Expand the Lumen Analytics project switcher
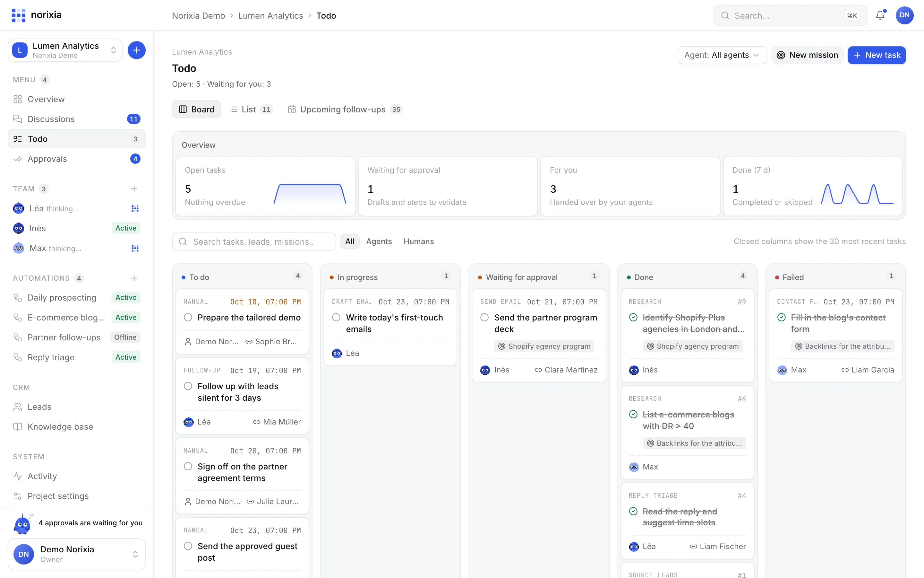Screen dimensions: 924x578 pyautogui.click(x=65, y=50)
